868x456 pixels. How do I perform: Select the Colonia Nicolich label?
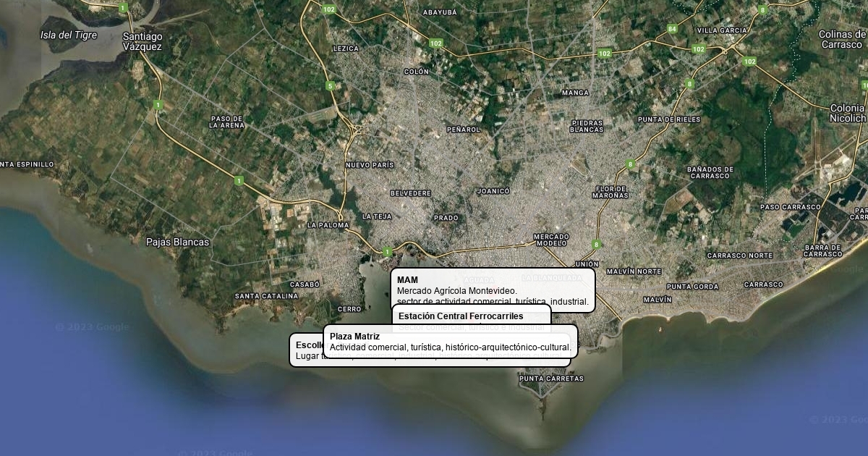pyautogui.click(x=847, y=113)
